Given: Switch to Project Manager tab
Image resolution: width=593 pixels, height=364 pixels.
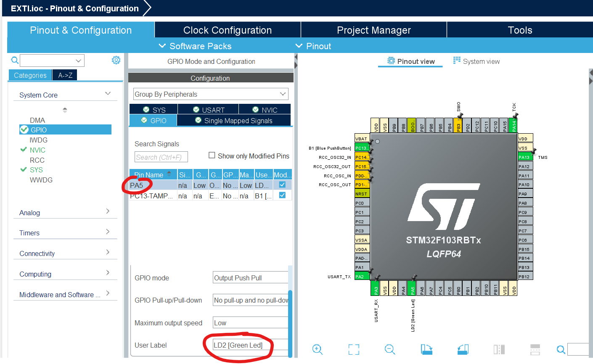Looking at the screenshot, I should click(374, 30).
